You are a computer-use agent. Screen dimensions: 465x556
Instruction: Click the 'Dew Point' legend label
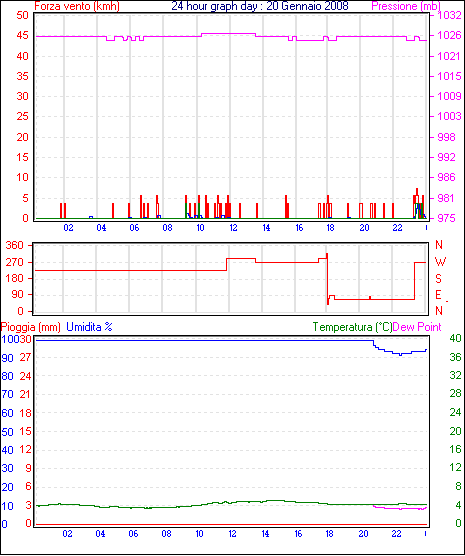pyautogui.click(x=417, y=327)
